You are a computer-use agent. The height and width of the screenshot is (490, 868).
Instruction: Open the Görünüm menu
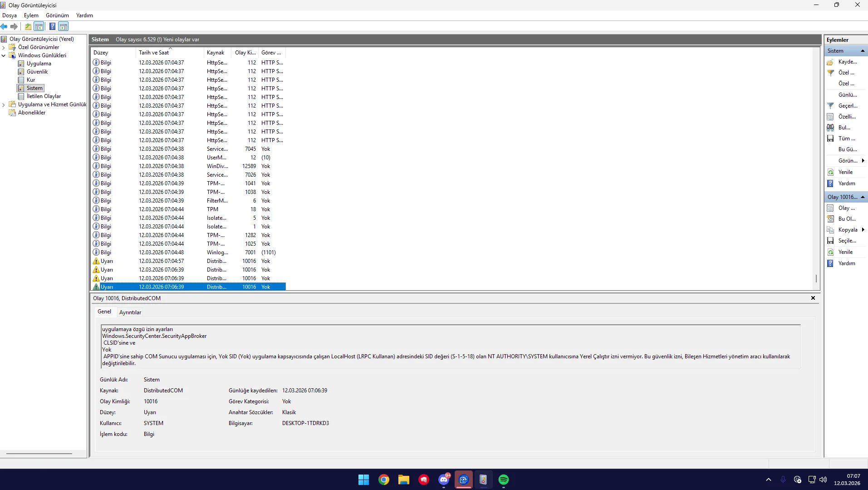point(57,15)
